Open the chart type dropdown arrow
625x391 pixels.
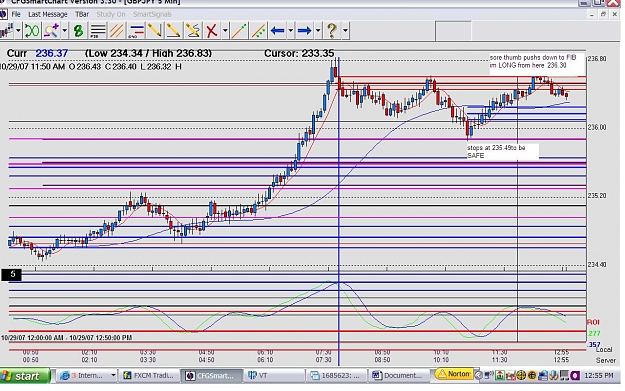pos(18,31)
